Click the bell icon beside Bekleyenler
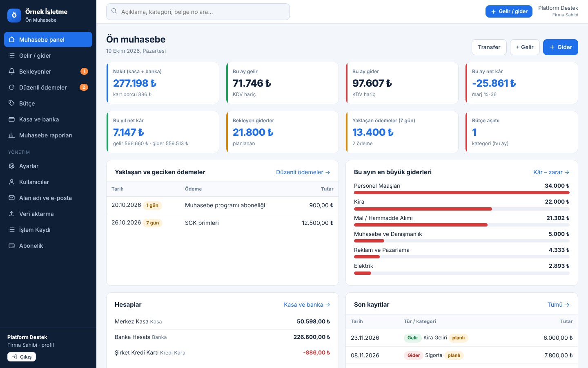 (12, 72)
